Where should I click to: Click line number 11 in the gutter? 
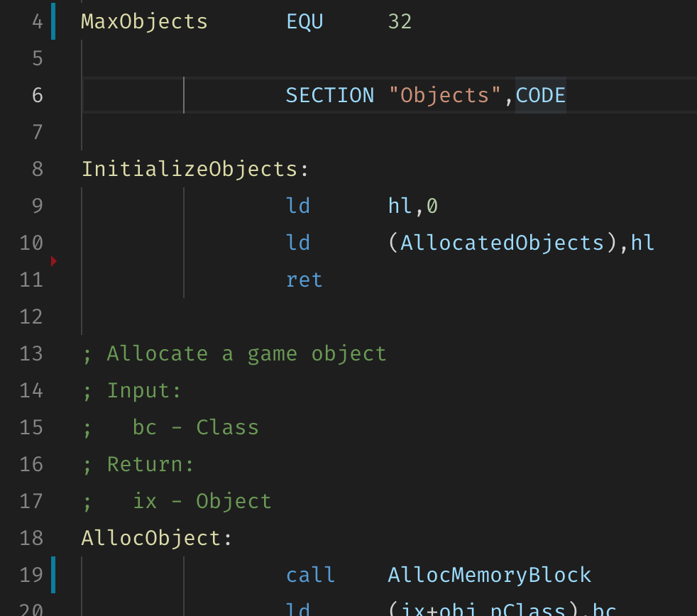(x=31, y=280)
